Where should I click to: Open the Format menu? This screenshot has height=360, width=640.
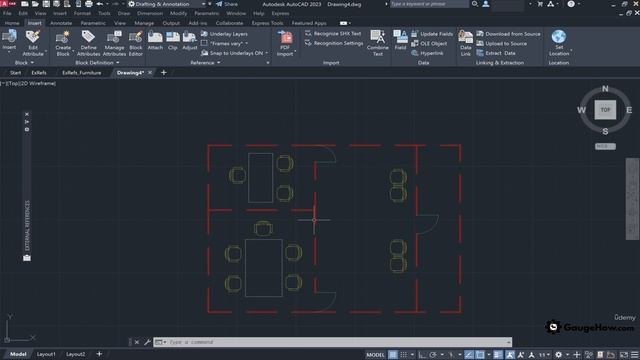tap(82, 13)
